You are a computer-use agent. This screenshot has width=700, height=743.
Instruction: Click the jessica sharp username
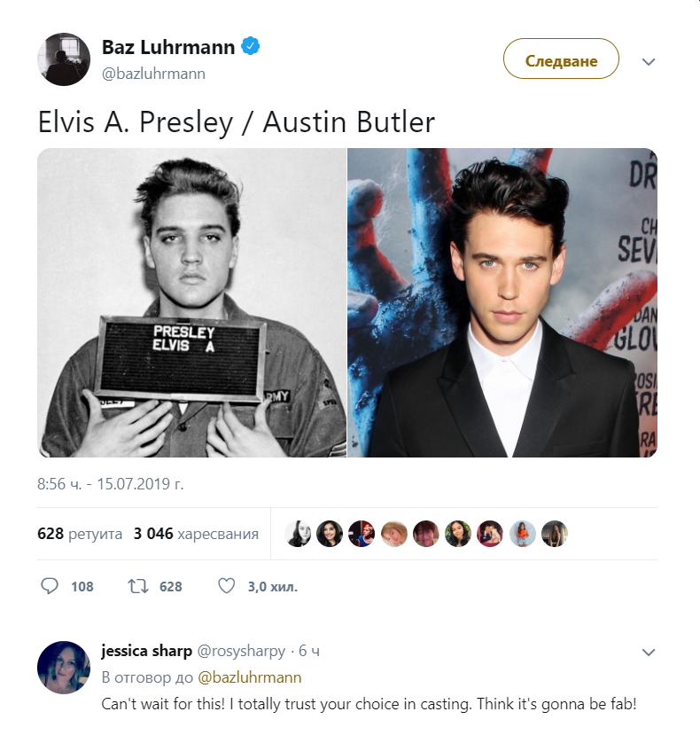[147, 651]
